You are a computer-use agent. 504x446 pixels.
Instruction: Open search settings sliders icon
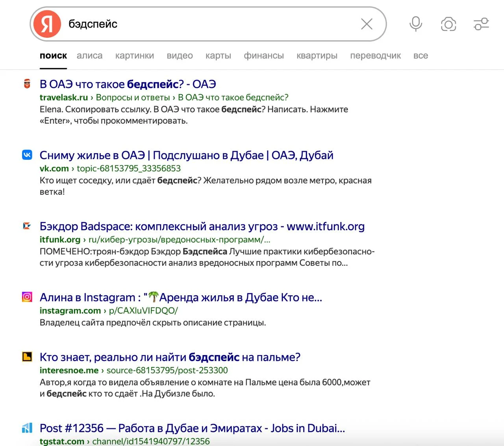point(481,24)
